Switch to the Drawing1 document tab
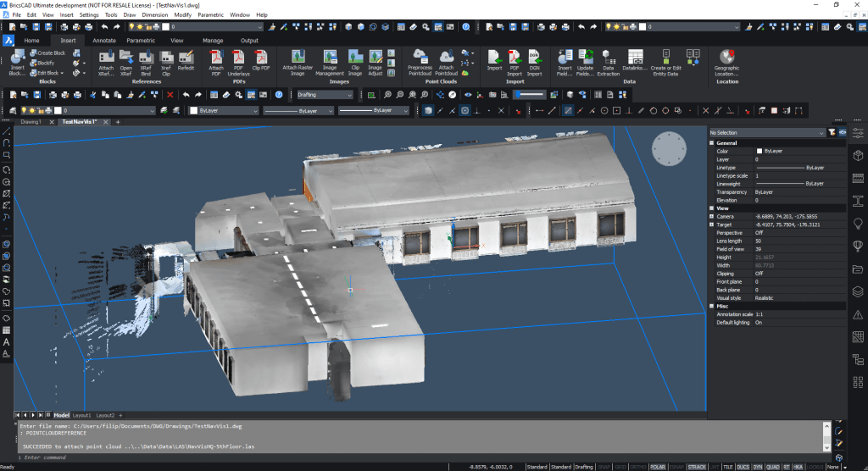 point(31,122)
